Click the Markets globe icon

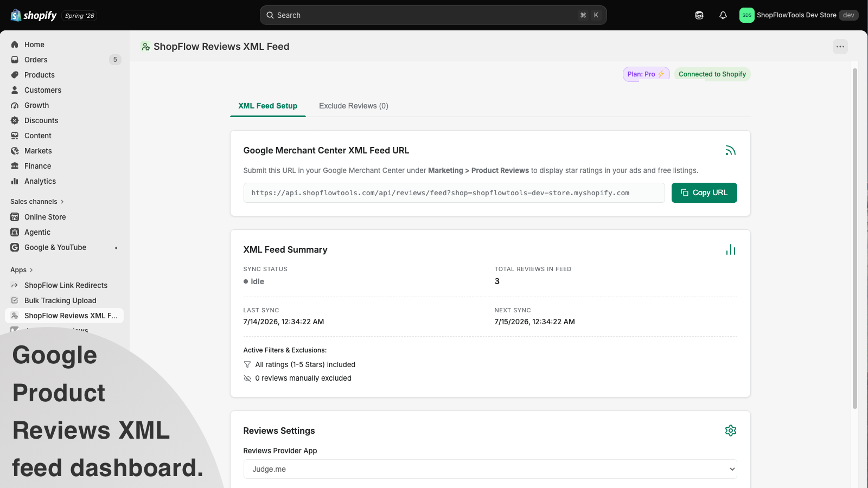coord(15,151)
